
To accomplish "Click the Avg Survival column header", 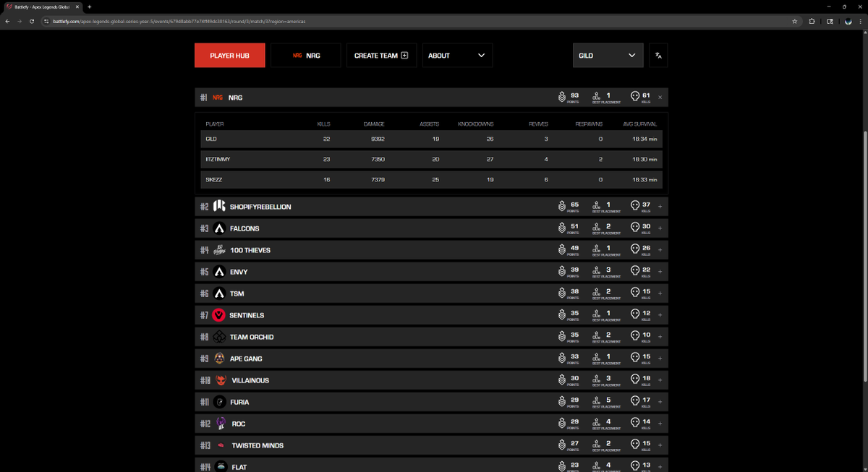I will point(639,124).
